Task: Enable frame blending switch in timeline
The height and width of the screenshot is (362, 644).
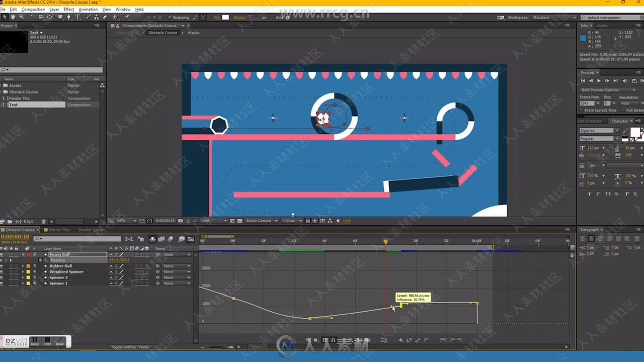Action: coord(162,239)
